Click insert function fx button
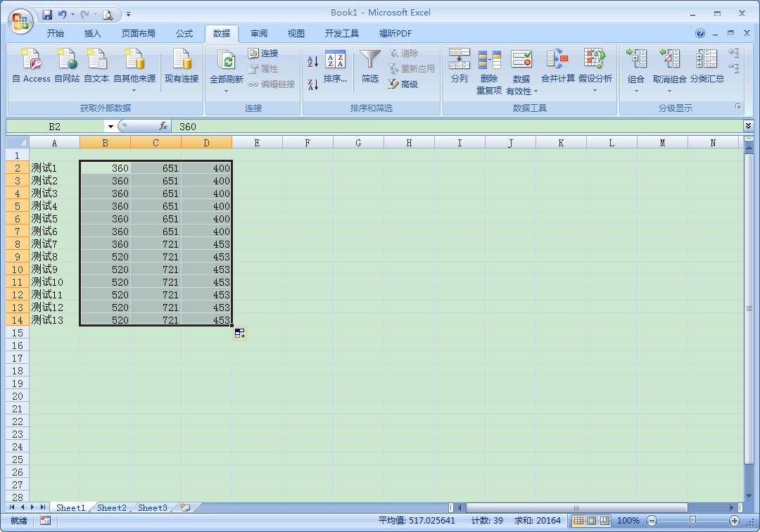Viewport: 760px width, 532px height. (163, 127)
